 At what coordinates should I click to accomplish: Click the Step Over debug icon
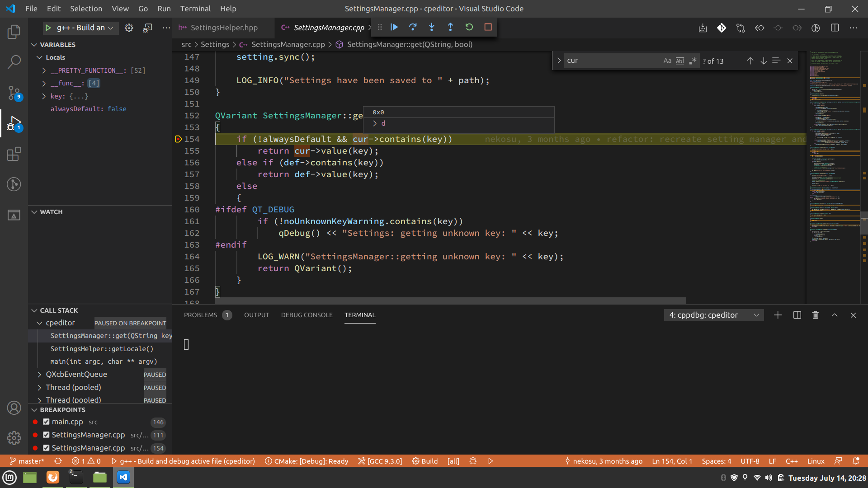[x=413, y=27]
